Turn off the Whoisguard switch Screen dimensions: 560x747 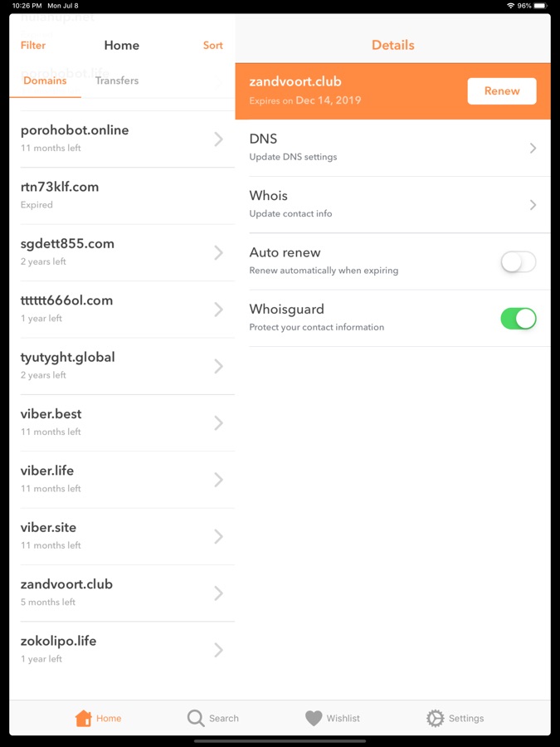pos(519,319)
